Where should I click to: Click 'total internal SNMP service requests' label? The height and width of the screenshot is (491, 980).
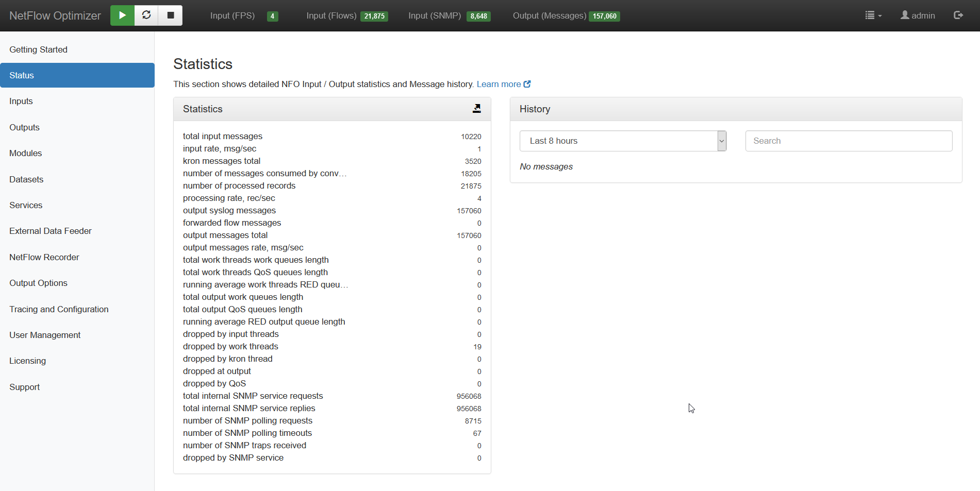point(253,396)
